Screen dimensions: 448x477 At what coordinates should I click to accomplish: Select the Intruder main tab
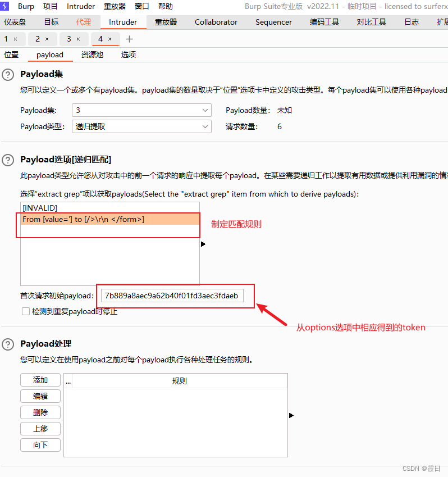(x=123, y=22)
